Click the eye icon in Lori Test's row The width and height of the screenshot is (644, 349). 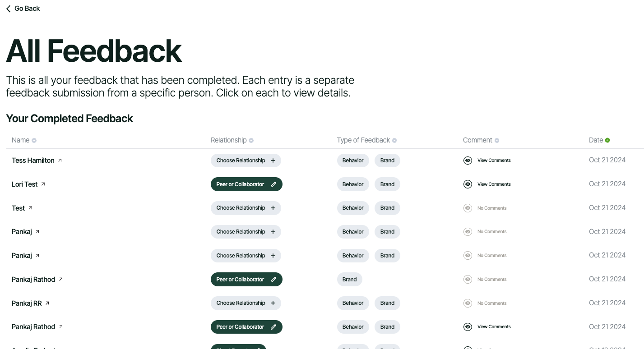tap(468, 184)
